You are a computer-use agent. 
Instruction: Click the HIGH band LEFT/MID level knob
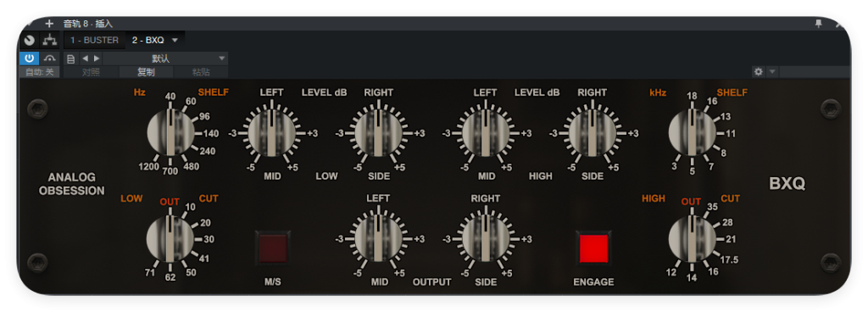click(x=485, y=133)
